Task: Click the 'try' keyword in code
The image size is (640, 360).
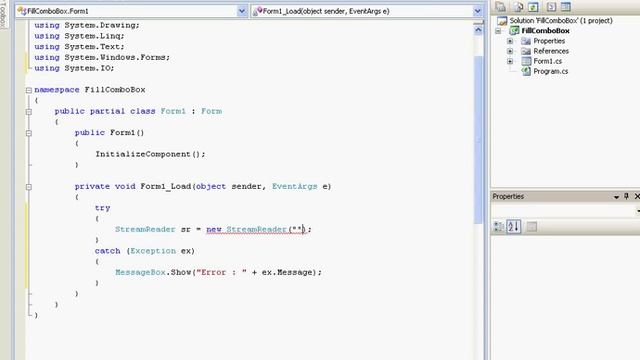Action: [102, 208]
